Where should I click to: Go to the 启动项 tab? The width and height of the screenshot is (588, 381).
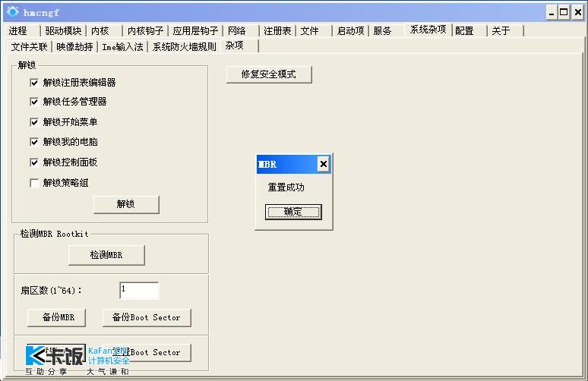coord(350,31)
